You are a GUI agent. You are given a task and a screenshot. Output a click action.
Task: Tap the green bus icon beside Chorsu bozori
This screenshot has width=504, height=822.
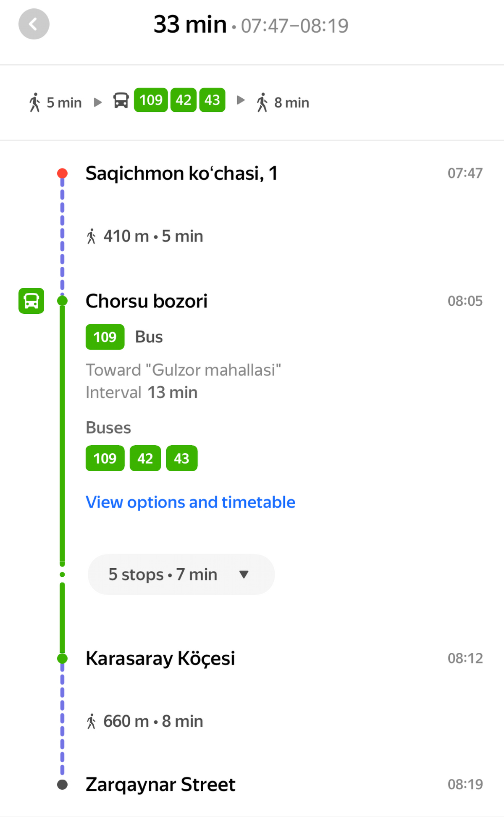pos(31,301)
